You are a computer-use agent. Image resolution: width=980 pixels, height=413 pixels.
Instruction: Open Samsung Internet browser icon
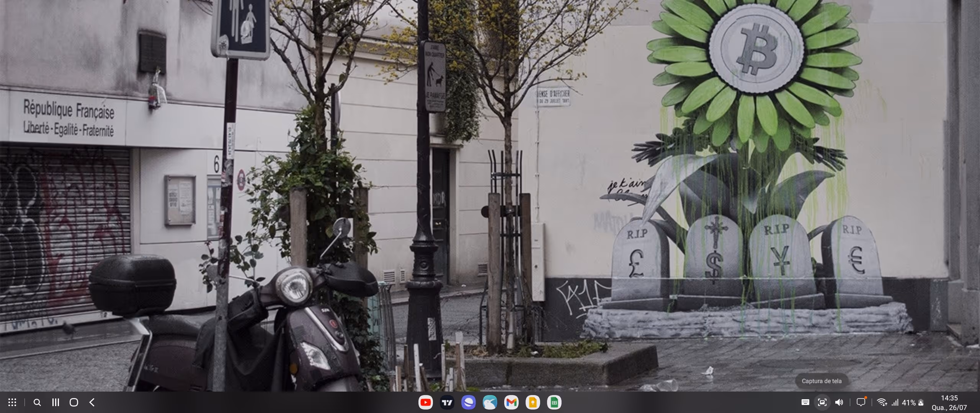tap(468, 402)
